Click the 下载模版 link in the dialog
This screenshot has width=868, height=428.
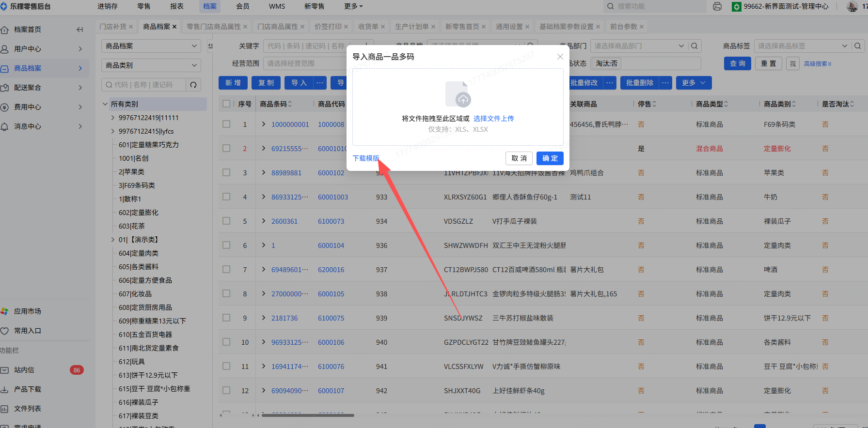point(366,158)
